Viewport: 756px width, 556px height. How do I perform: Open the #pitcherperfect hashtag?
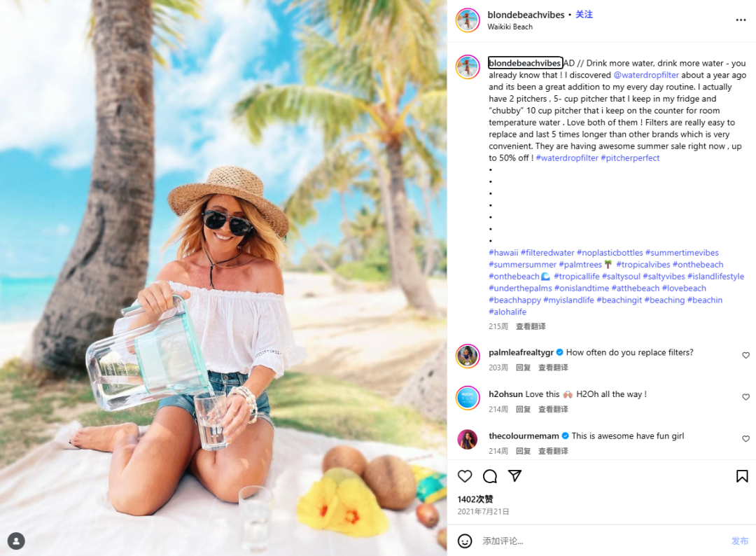click(630, 158)
